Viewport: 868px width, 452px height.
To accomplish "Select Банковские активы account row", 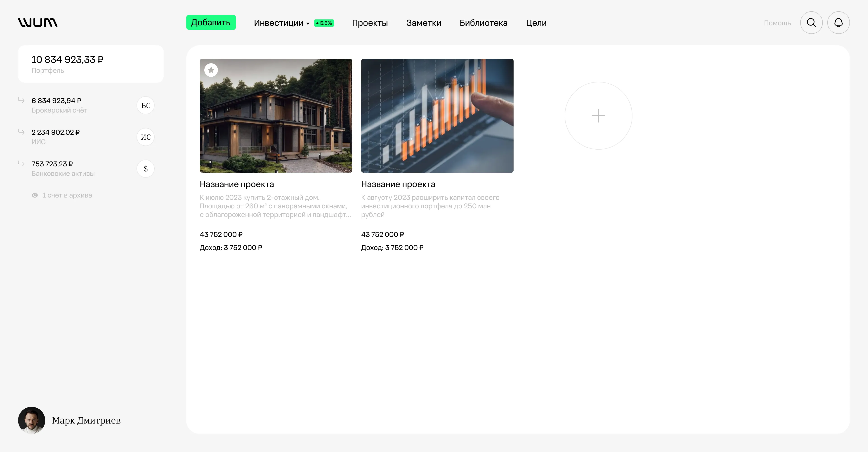I will pyautogui.click(x=86, y=169).
